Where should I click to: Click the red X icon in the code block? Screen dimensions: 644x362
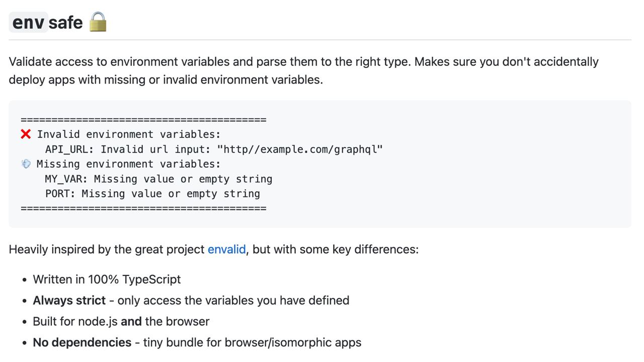(x=26, y=134)
